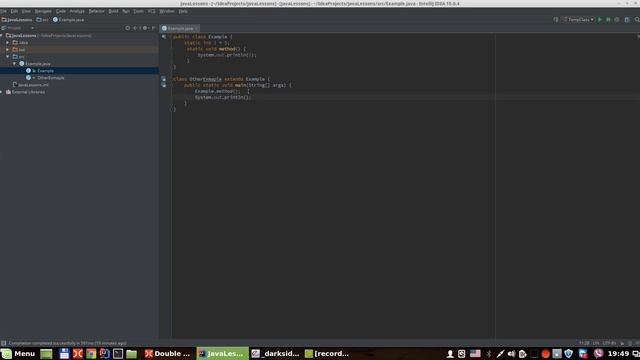The image size is (640, 360).
Task: Open the Navigate menu
Action: [43, 11]
